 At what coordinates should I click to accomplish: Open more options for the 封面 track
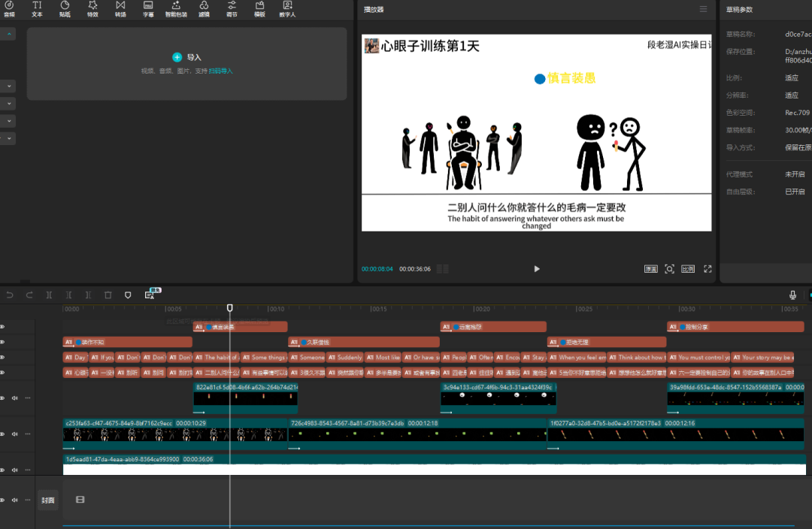pos(28,500)
